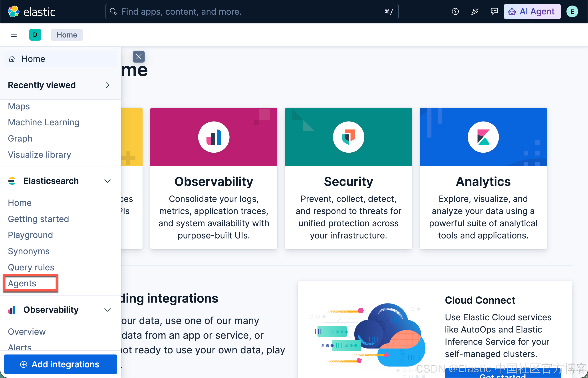Screen dimensions: 588x378
Task: Focus the Find apps, content search field
Action: tap(252, 12)
